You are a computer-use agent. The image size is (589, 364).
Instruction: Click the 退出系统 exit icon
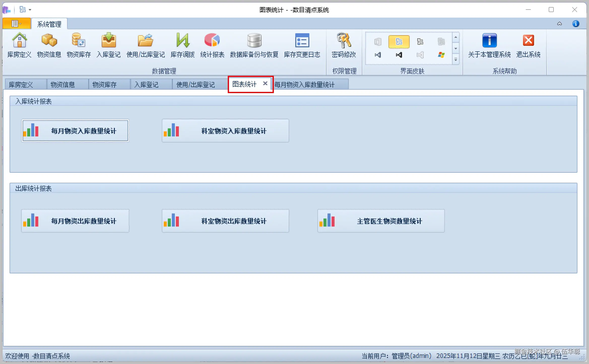tap(528, 45)
